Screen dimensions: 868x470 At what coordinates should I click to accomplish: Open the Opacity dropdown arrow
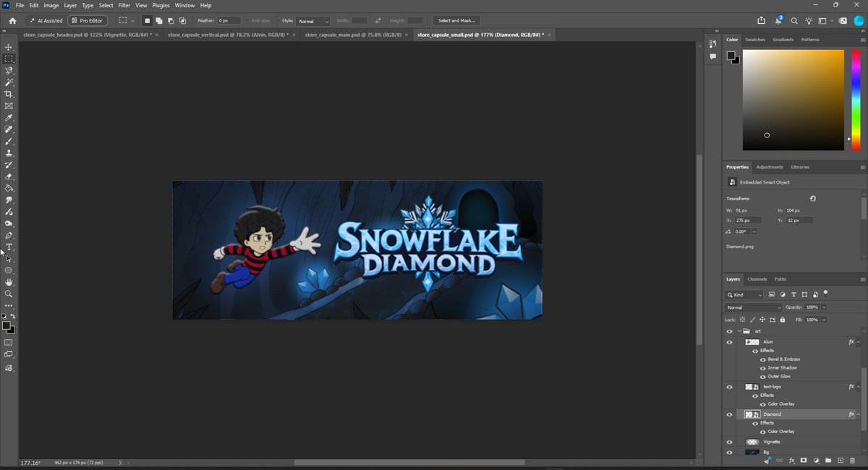point(824,307)
